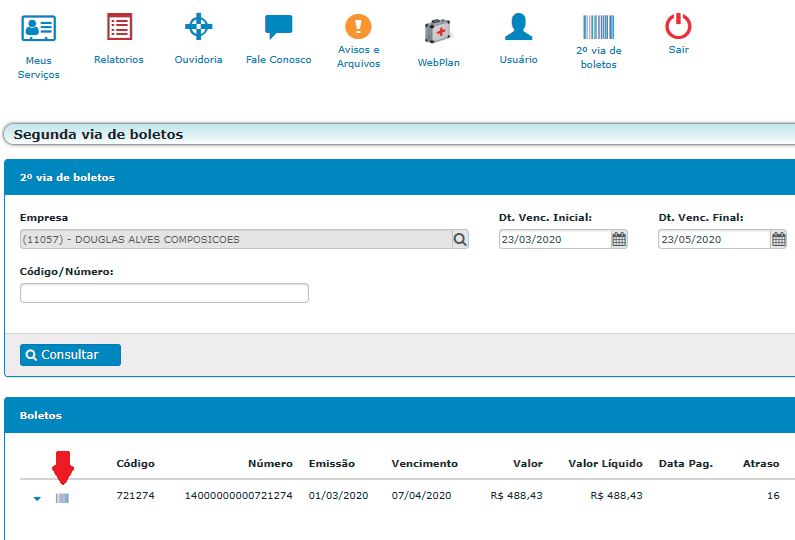
Task: Click the Meus Serviços label
Action: coord(39,67)
